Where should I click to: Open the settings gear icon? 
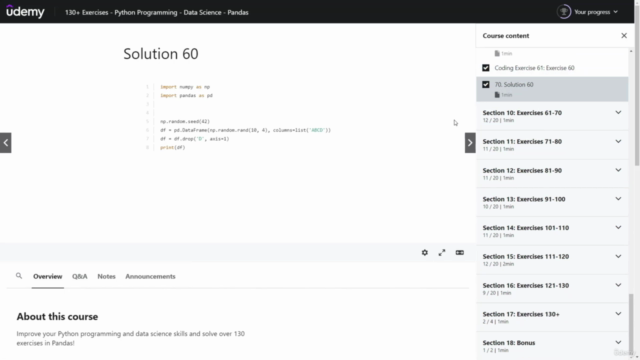[x=424, y=253]
